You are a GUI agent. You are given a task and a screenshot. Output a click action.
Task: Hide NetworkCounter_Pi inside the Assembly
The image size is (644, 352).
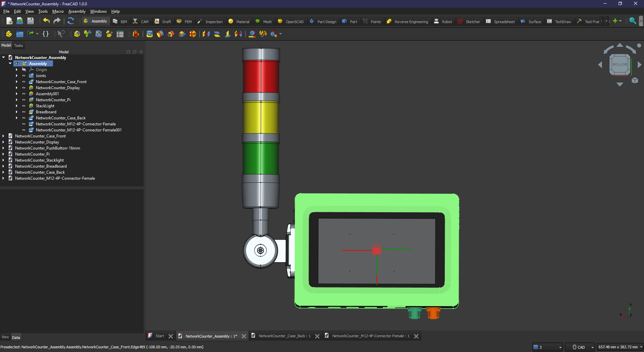click(24, 100)
